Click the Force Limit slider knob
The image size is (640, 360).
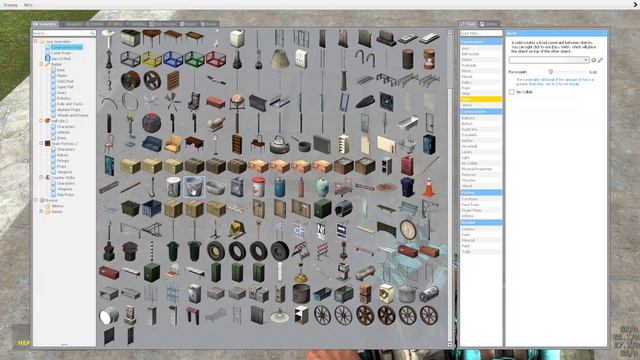pyautogui.click(x=551, y=72)
